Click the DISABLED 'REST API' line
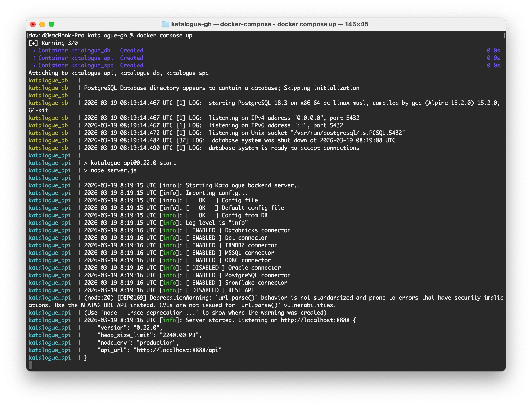 [142, 290]
